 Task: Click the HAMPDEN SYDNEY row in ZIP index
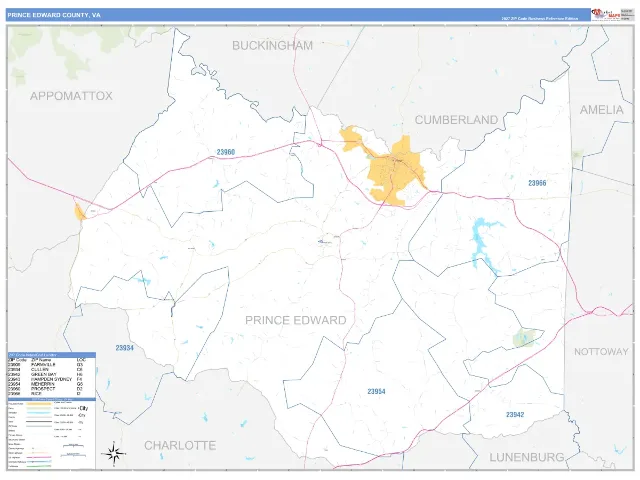tap(47, 379)
